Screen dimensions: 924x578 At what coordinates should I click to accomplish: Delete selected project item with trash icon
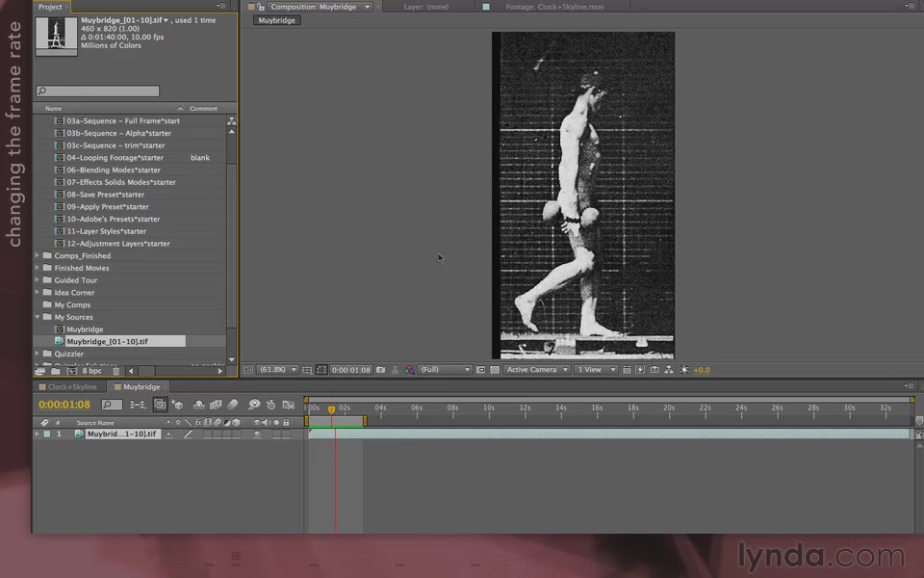pos(116,371)
